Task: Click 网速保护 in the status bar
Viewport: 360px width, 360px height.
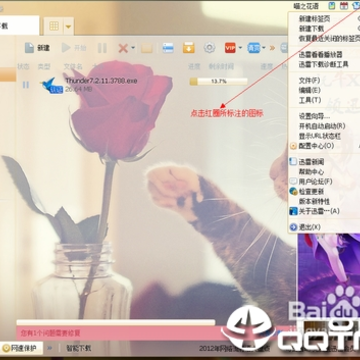Action: point(22,348)
